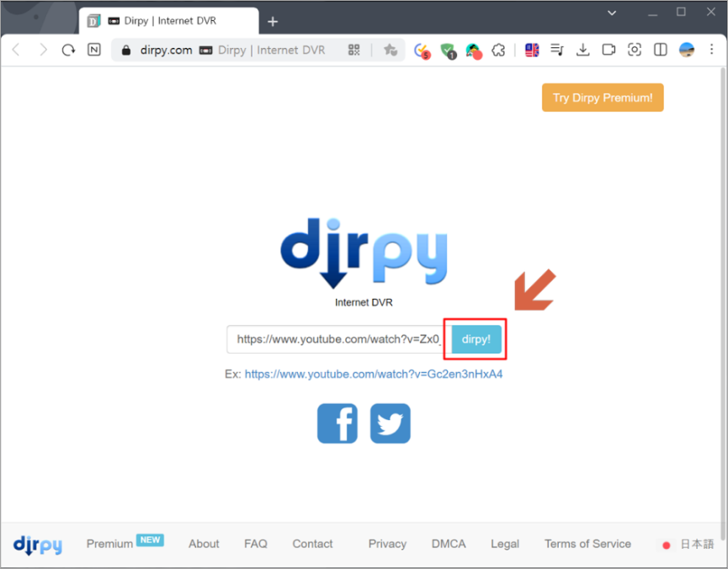Open the Privacy footer link
Image resolution: width=728 pixels, height=569 pixels.
coord(387,544)
